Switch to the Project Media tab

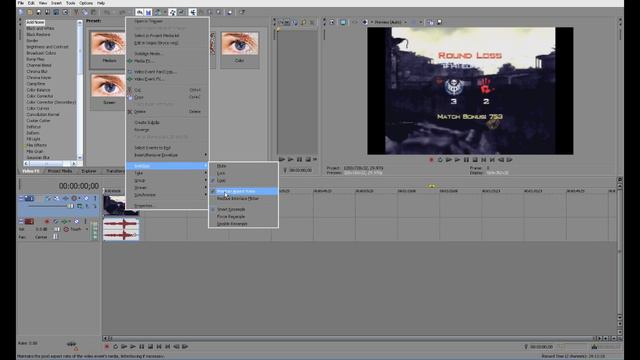point(60,171)
